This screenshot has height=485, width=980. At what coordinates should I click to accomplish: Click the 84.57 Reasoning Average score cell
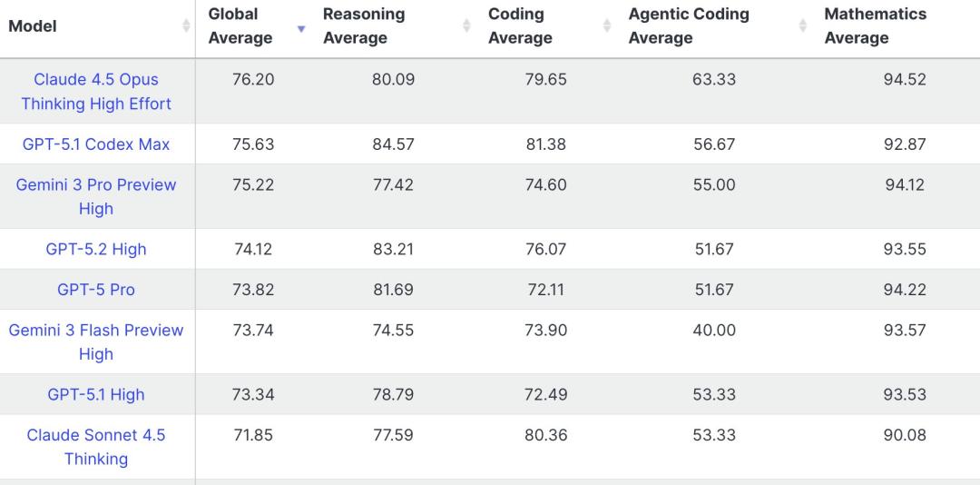393,144
